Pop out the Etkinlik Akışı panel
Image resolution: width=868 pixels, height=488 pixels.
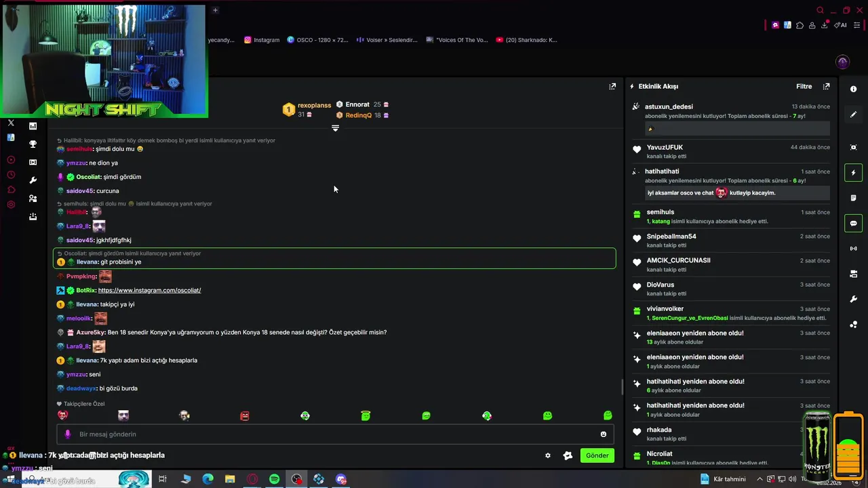pyautogui.click(x=826, y=86)
